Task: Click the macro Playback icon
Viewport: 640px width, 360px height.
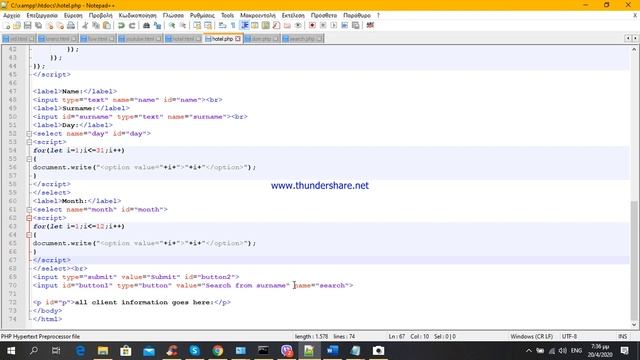Action: point(333,25)
